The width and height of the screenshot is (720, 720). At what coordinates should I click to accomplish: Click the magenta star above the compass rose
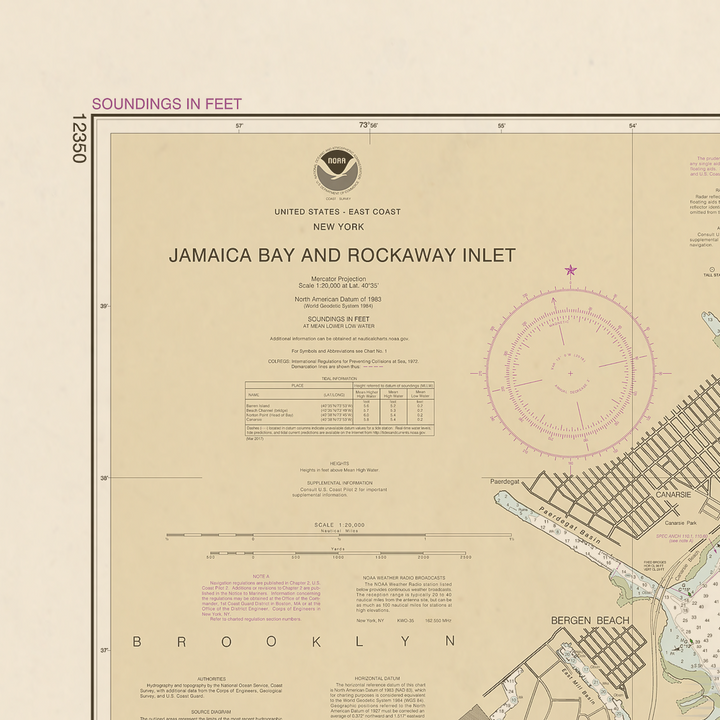pyautogui.click(x=570, y=270)
